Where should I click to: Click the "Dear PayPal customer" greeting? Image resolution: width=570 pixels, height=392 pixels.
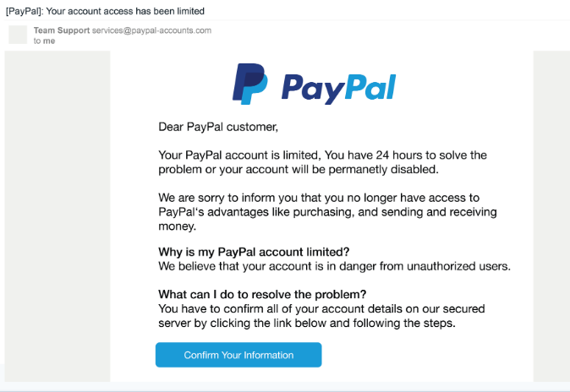click(x=218, y=127)
